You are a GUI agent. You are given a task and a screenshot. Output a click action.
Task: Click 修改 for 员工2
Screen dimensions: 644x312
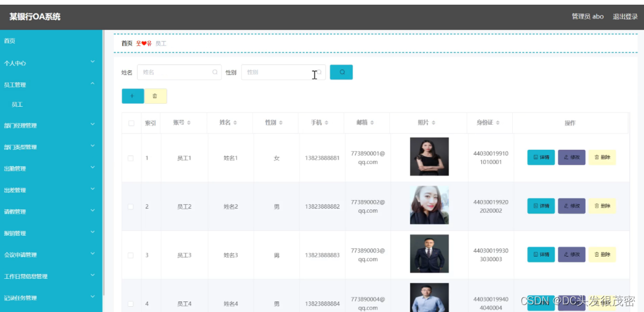[572, 205]
